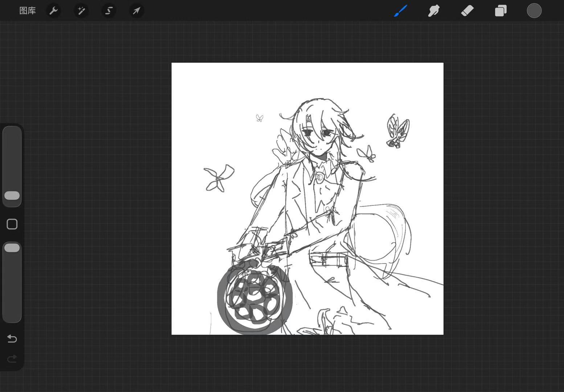Open the Gallery (图库) view
This screenshot has height=392, width=564.
click(x=28, y=11)
